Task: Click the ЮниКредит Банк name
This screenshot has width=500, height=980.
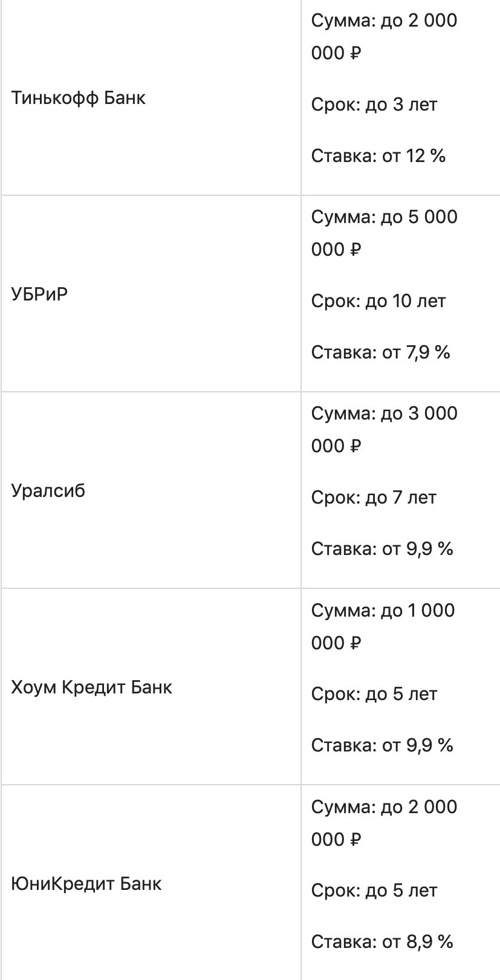Action: (x=86, y=884)
